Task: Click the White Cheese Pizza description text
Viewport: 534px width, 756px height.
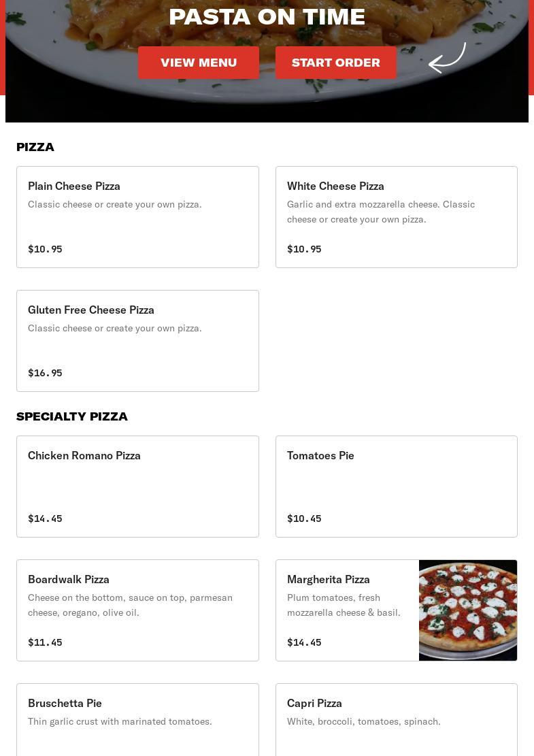Action: [x=381, y=212]
